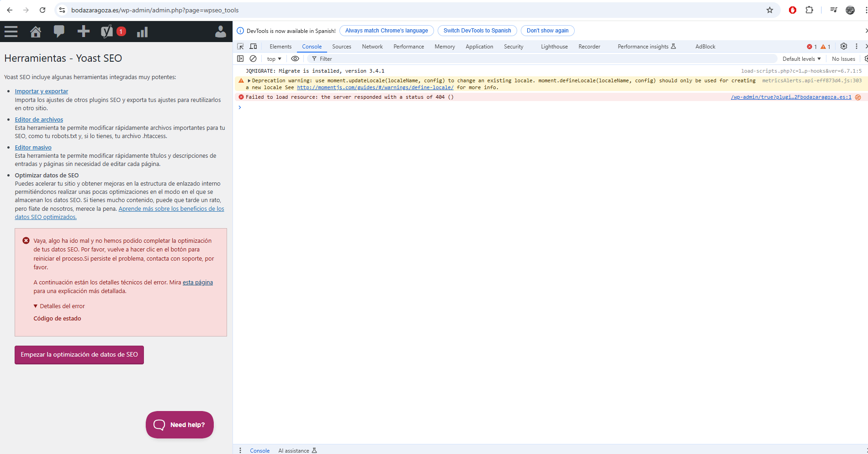Click the warning count triangle badge
Screen dimensions: 868x454
(x=826, y=47)
